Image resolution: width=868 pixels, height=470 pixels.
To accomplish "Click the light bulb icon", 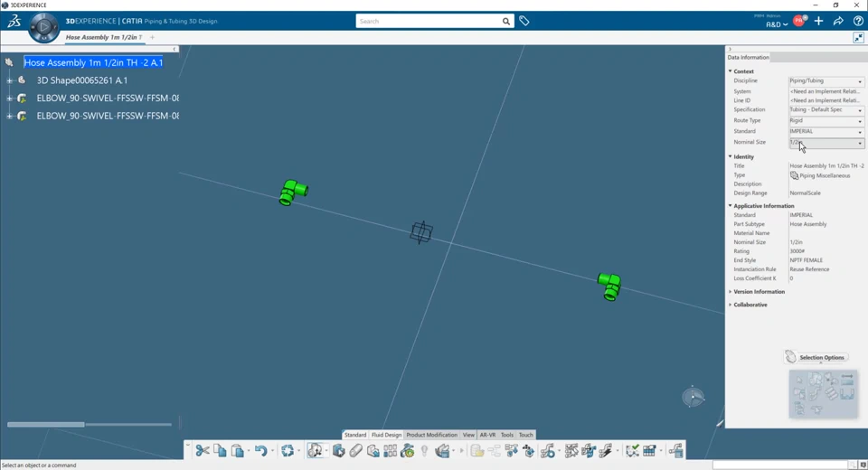I will click(x=425, y=451).
